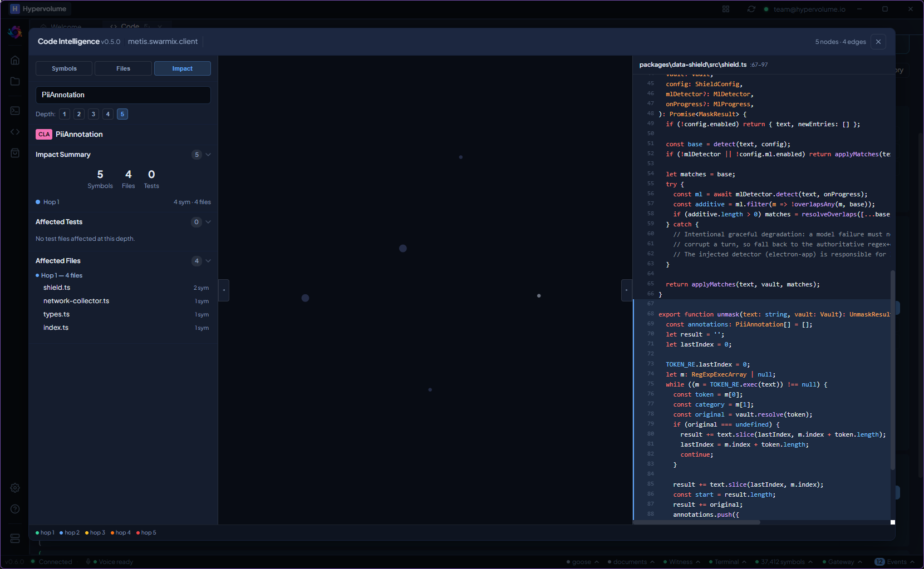The image size is (924, 569).
Task: Open the Home sidebar icon
Action: tap(15, 60)
